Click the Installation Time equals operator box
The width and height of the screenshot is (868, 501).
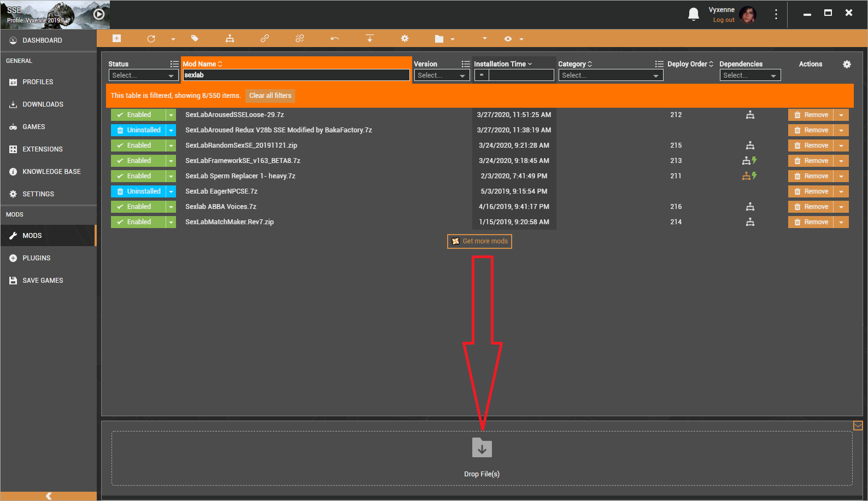coord(482,75)
